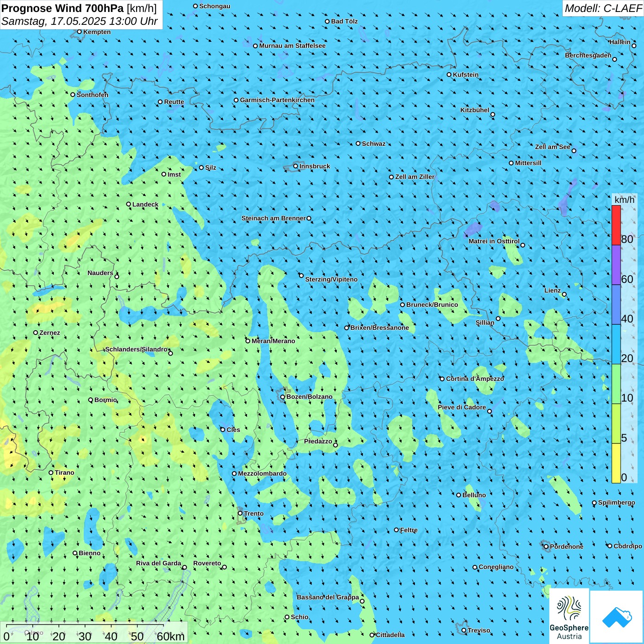Image resolution: width=644 pixels, height=644 pixels.
Task: Click the Pordenone city marker
Action: click(546, 546)
